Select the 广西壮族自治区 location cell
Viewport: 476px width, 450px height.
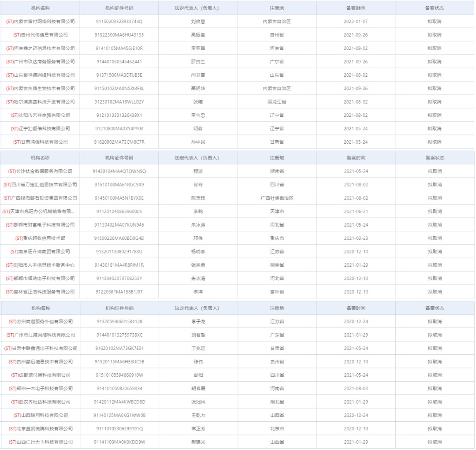click(277, 198)
